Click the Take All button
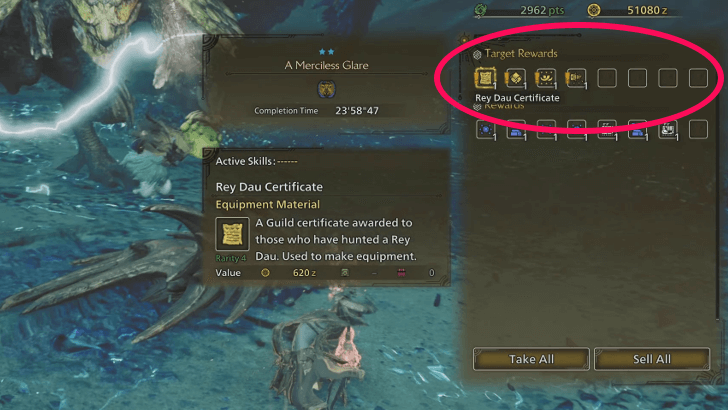Screen dimensions: 728x410 [531, 359]
